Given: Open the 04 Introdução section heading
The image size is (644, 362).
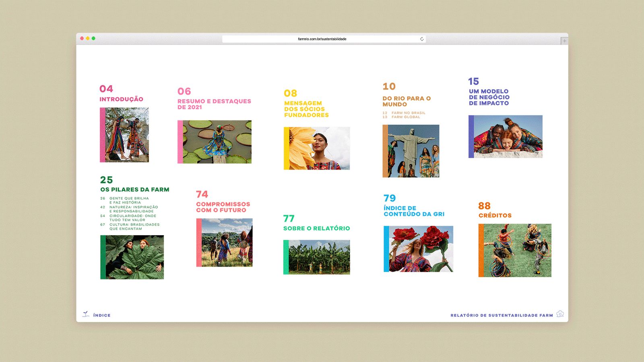Looking at the screenshot, I should tap(121, 99).
